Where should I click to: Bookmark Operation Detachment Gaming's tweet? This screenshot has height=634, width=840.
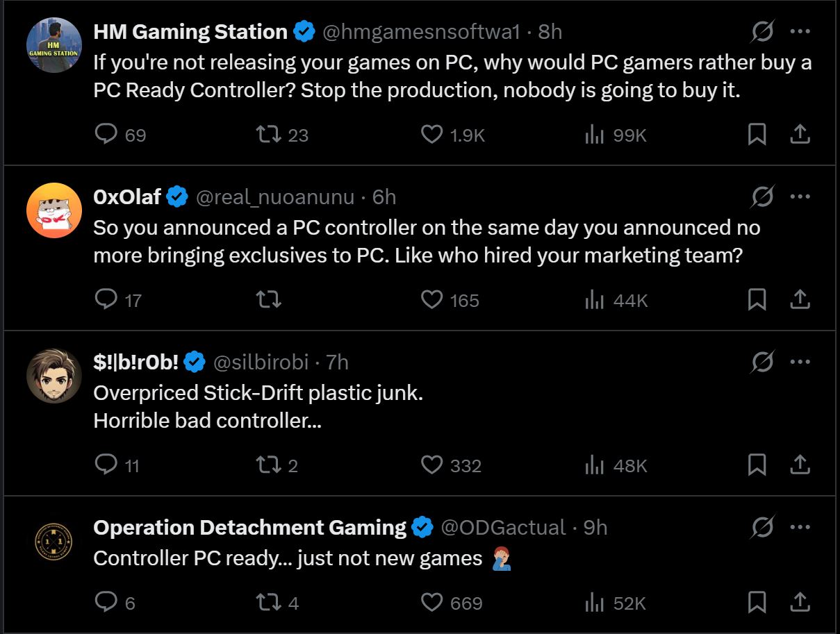[x=757, y=603]
